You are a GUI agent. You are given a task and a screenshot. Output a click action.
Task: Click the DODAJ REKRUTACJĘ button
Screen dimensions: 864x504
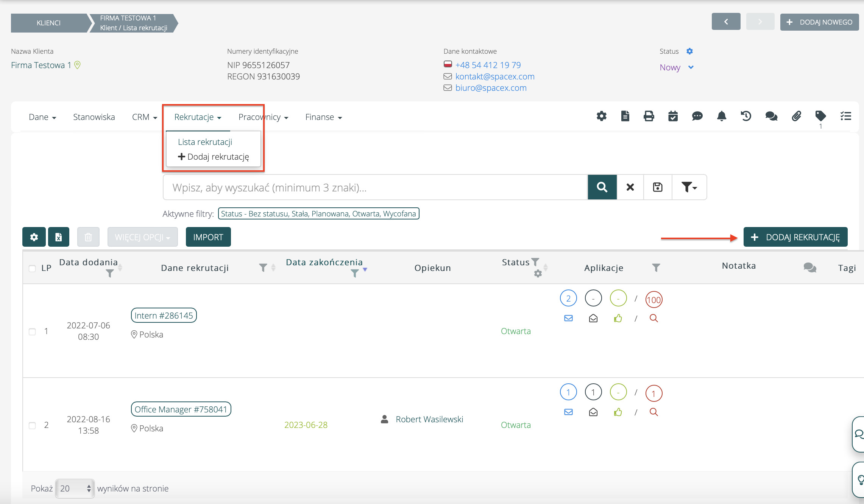[795, 237]
